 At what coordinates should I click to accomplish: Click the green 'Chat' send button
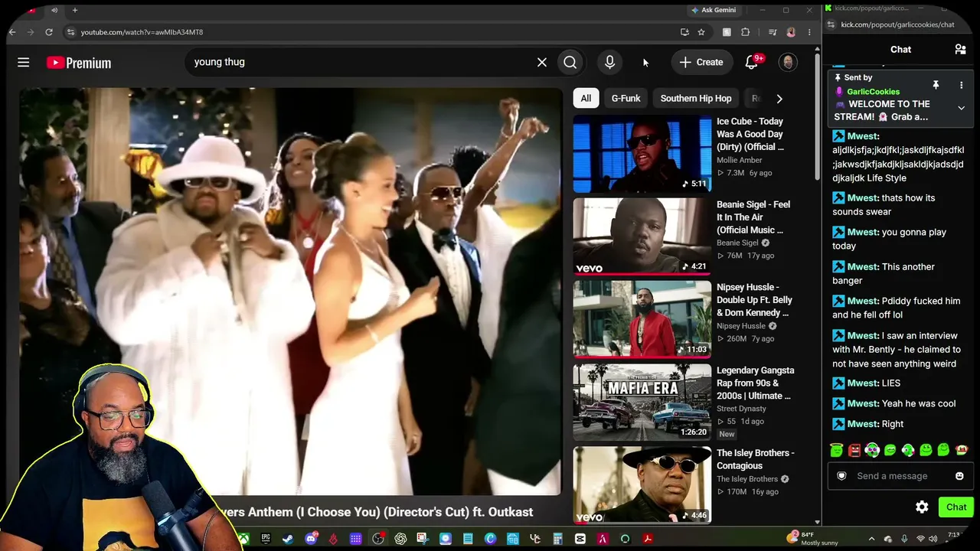(x=956, y=507)
